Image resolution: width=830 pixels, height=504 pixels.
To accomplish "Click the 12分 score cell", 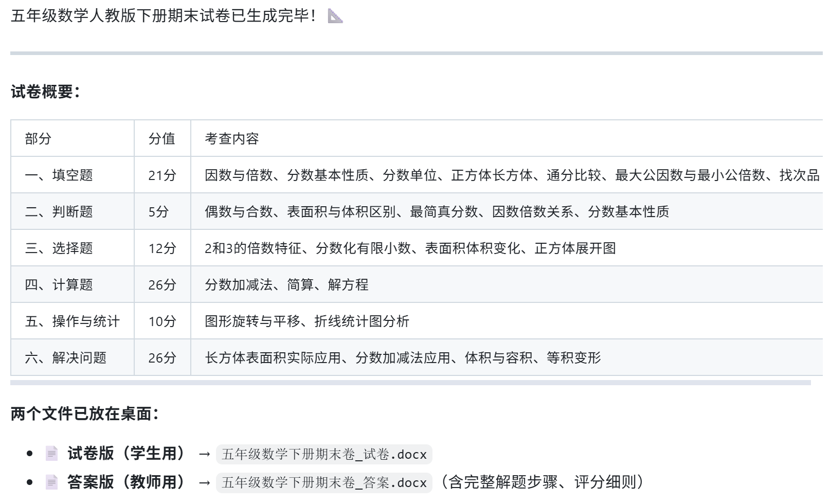I will (x=162, y=248).
